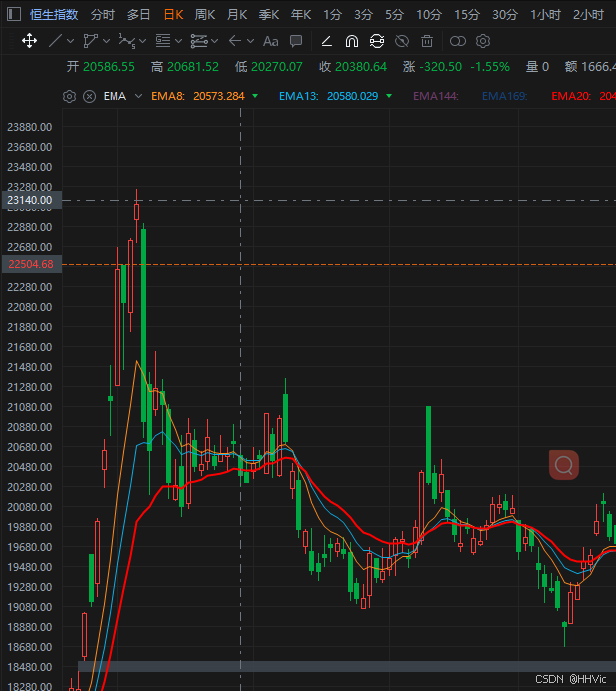Click the gray horizontal scrollbar band
The height and width of the screenshot is (691, 616).
(x=347, y=666)
